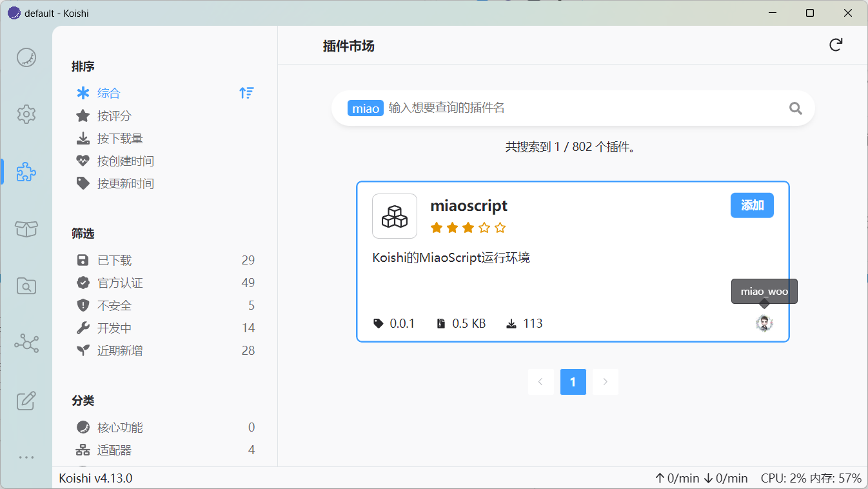
Task: Filter plugins by 不安全
Action: 164,305
